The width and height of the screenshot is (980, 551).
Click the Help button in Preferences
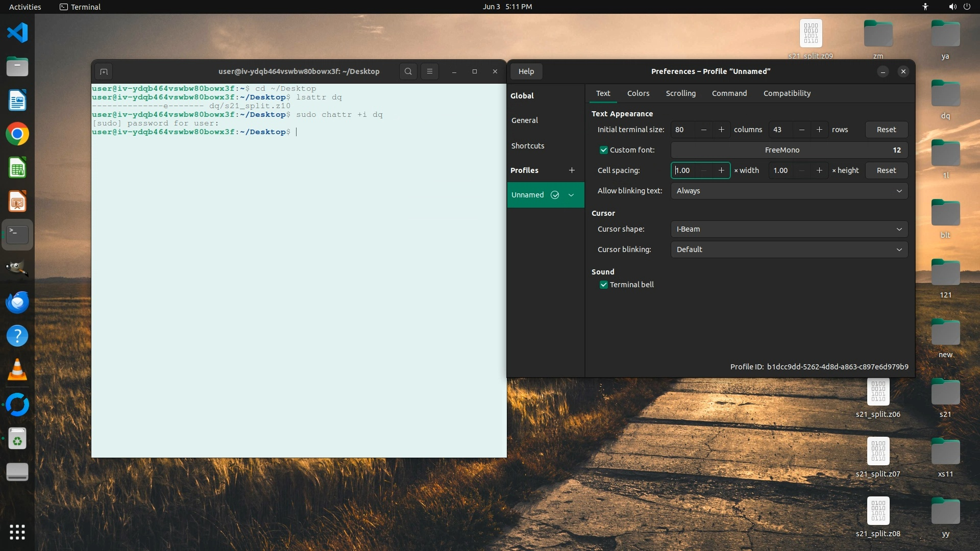pyautogui.click(x=526, y=71)
